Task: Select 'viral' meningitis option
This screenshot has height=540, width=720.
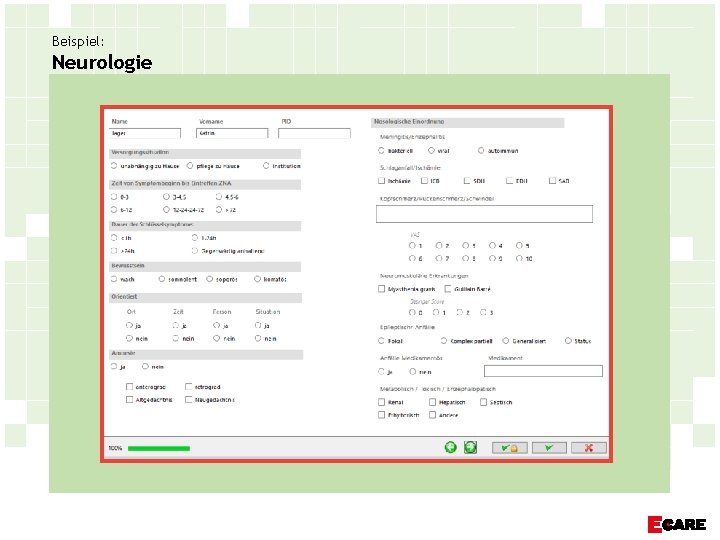Action: [431, 150]
